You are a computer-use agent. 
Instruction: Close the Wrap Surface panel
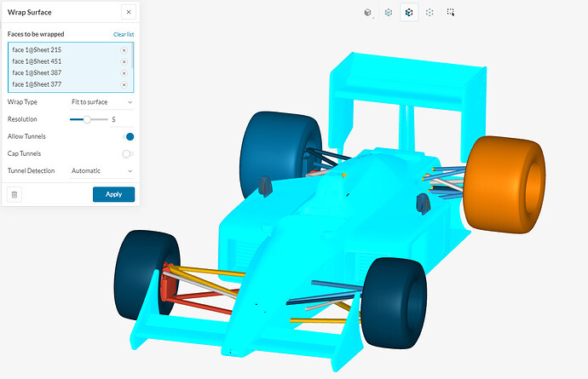tap(129, 12)
